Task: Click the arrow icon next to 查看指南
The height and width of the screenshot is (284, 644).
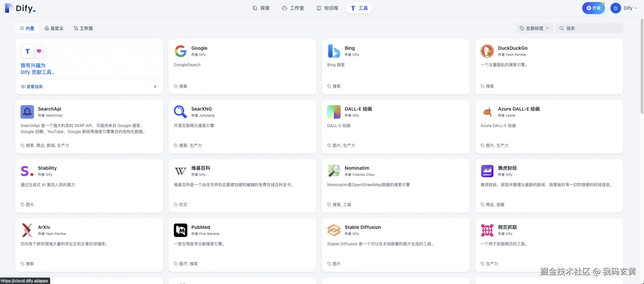Action: point(155,87)
